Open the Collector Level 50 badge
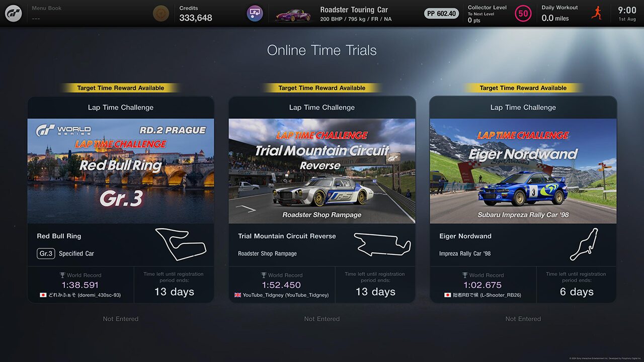Viewport: 644px width, 362px height. [x=523, y=14]
